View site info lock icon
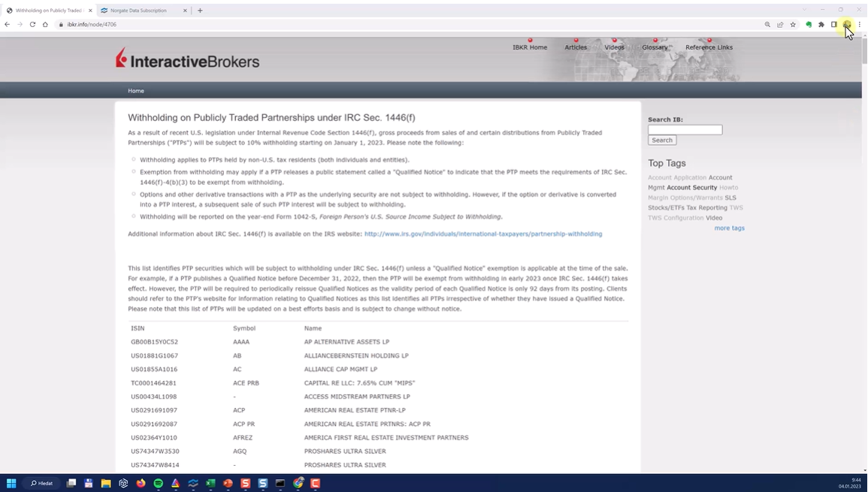Viewport: 868px width, 492px height. point(61,24)
